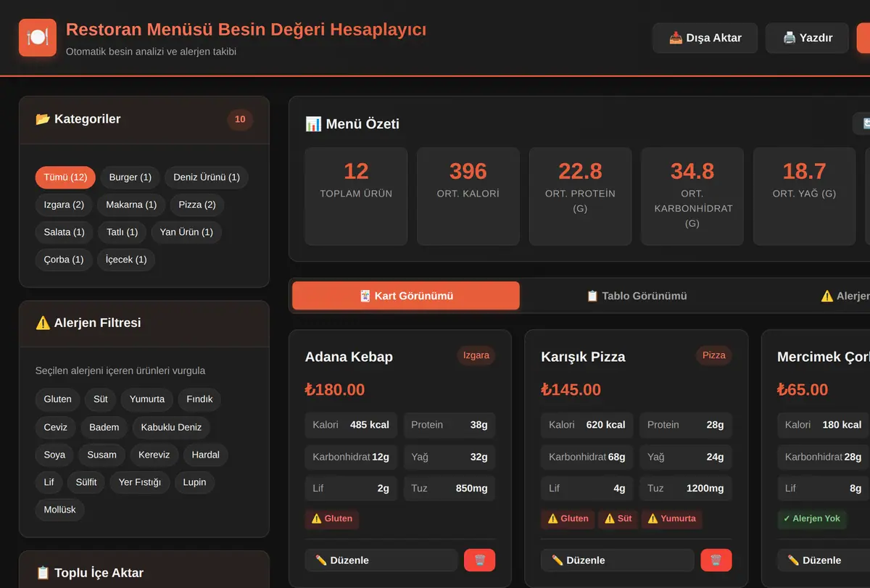Toggle the Yer Fıstığı allergen filter
The width and height of the screenshot is (870, 588).
[140, 482]
